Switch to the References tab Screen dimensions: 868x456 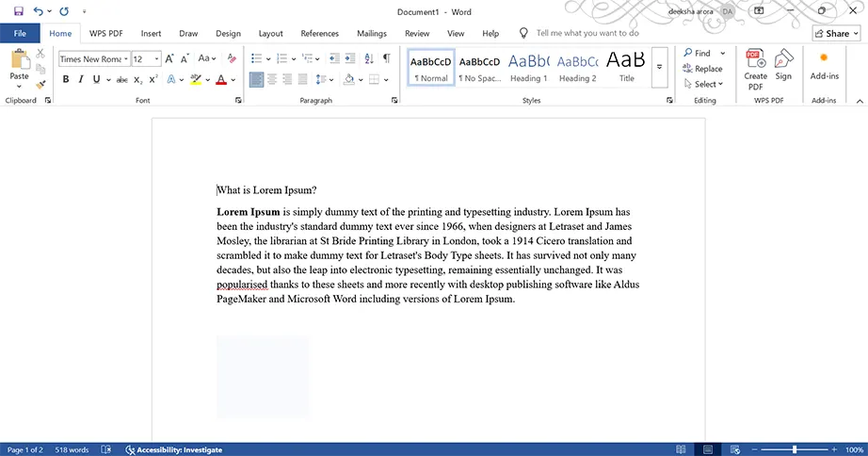(319, 33)
